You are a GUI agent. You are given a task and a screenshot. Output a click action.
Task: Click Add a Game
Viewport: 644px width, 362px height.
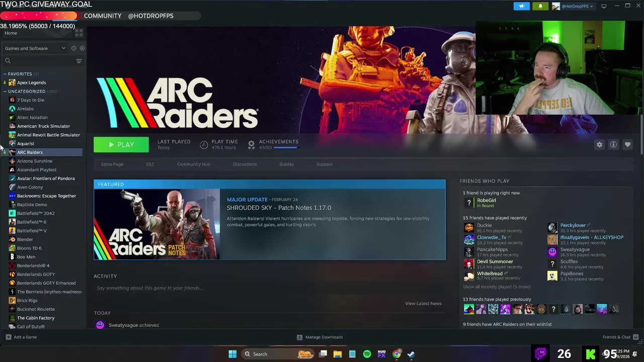(x=21, y=337)
